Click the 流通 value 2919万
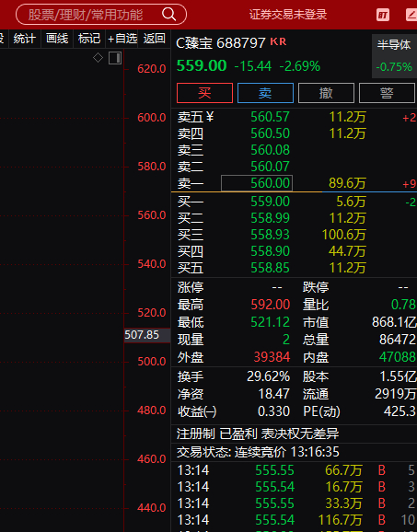417x532 pixels. pyautogui.click(x=396, y=394)
